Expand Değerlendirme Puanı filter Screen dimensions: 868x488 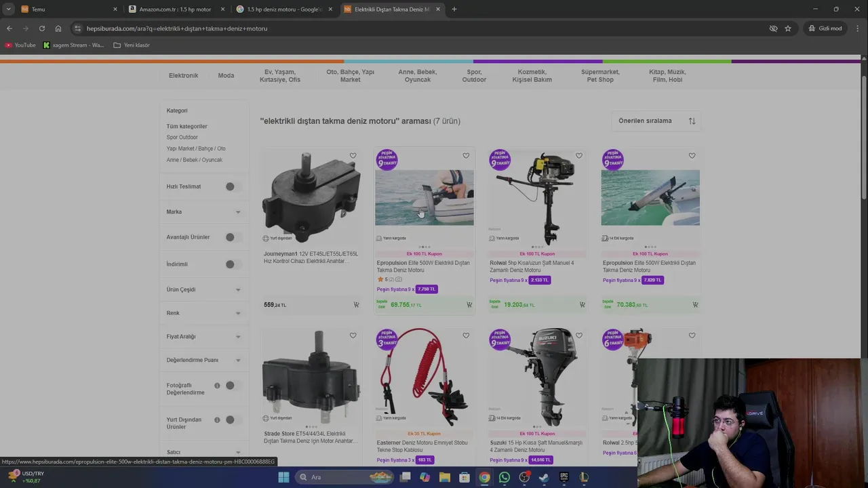pos(203,361)
